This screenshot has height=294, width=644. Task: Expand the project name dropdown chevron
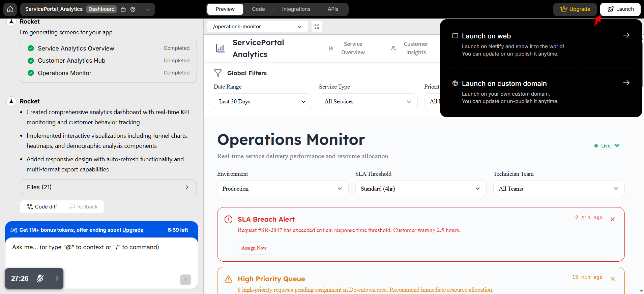pos(147,9)
